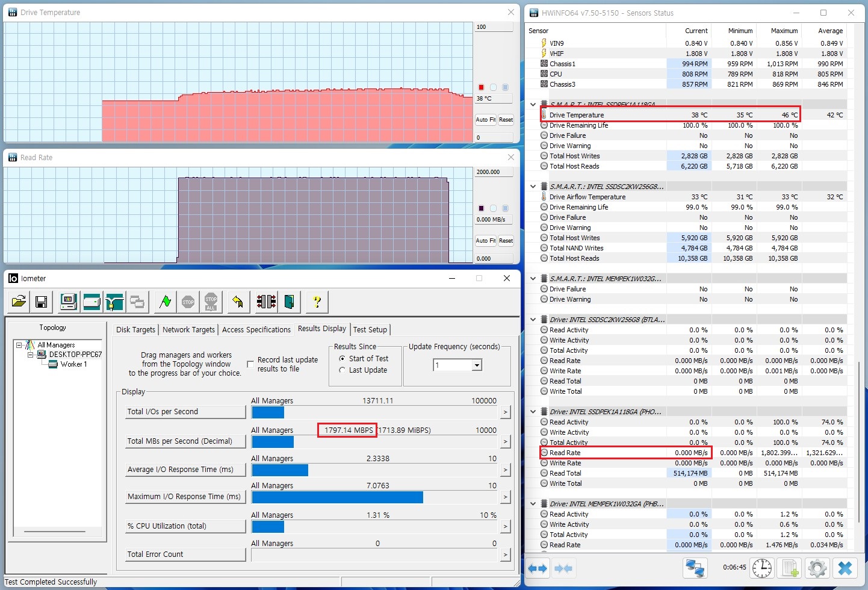Start logging with HWiNFO sheet-plus icon

click(790, 568)
